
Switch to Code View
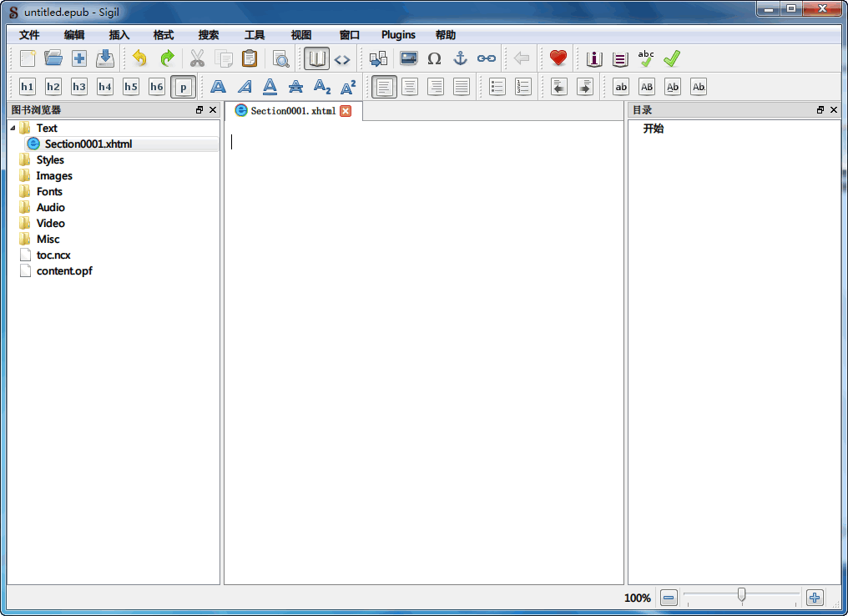(x=342, y=58)
